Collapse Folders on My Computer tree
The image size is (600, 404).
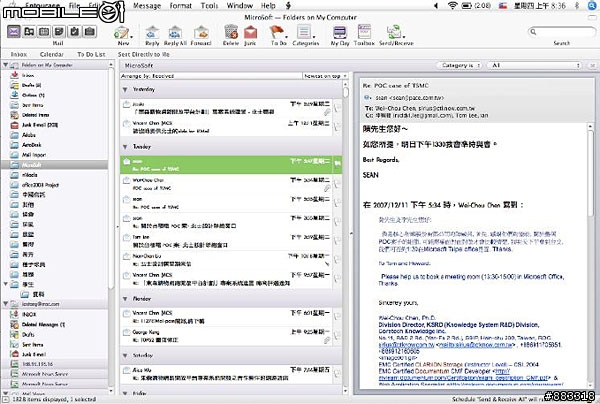(x=5, y=65)
